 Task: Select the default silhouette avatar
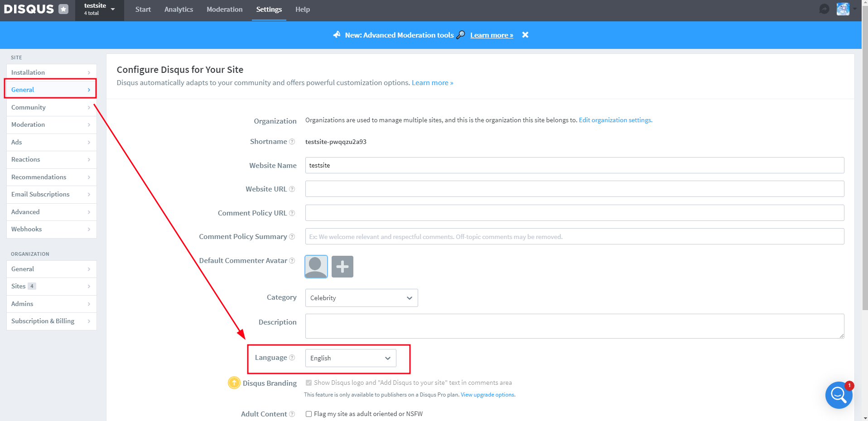point(316,267)
